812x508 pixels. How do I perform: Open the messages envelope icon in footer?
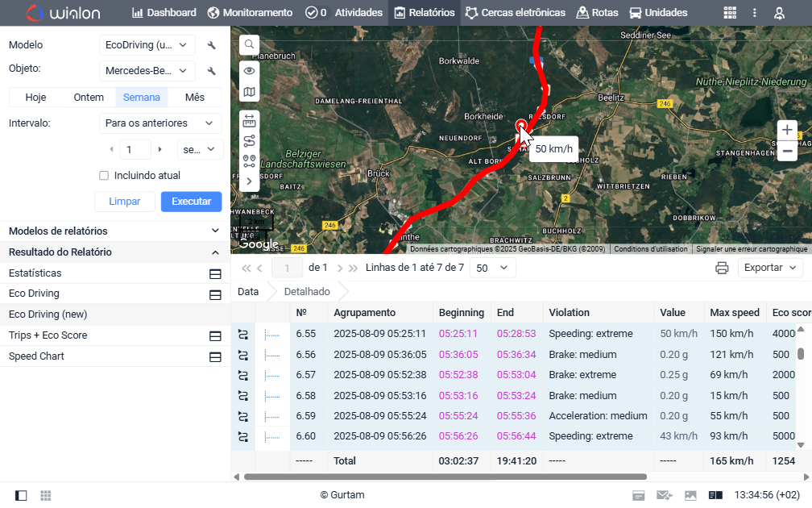664,496
